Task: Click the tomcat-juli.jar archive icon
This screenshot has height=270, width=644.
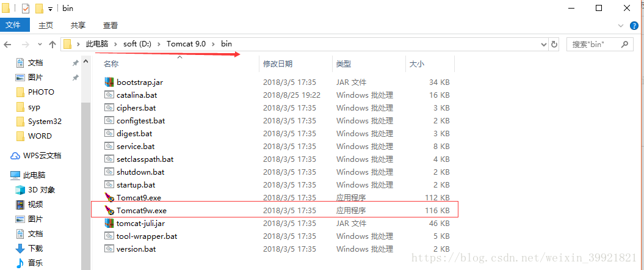Action: coord(109,223)
